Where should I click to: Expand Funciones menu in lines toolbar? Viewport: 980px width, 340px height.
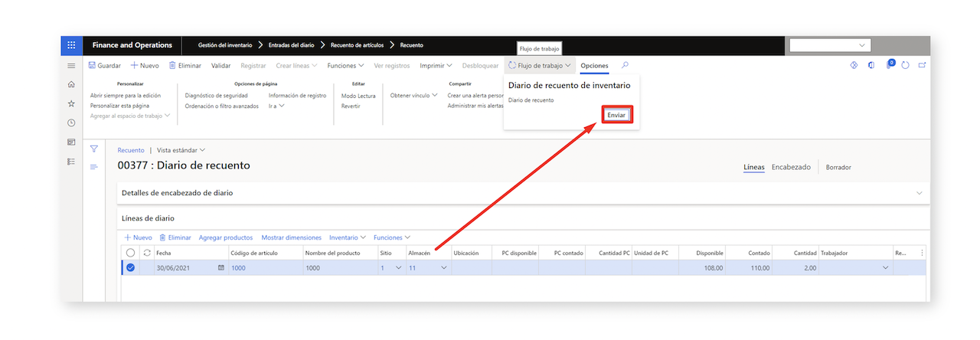(x=392, y=237)
